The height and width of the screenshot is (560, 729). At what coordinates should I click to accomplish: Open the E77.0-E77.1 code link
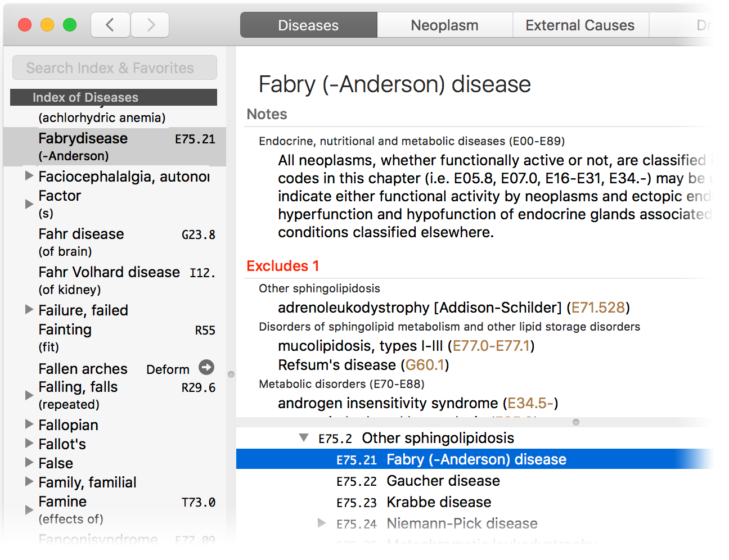(x=491, y=346)
